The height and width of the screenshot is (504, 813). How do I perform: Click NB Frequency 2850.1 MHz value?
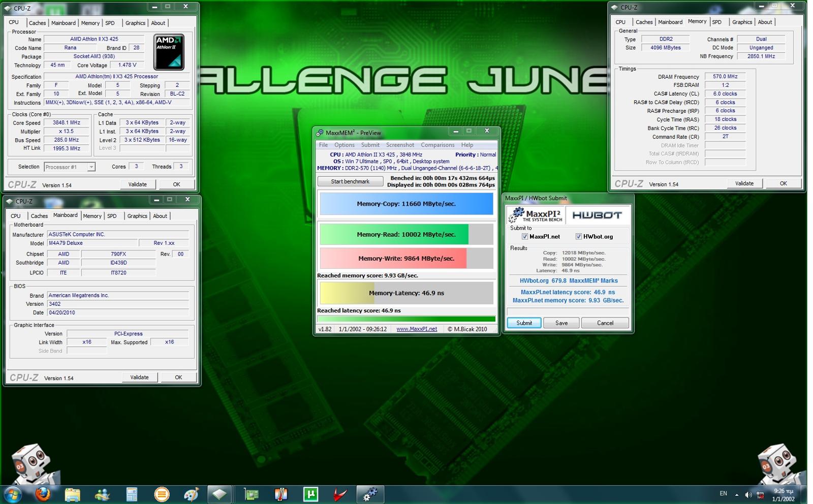click(761, 56)
